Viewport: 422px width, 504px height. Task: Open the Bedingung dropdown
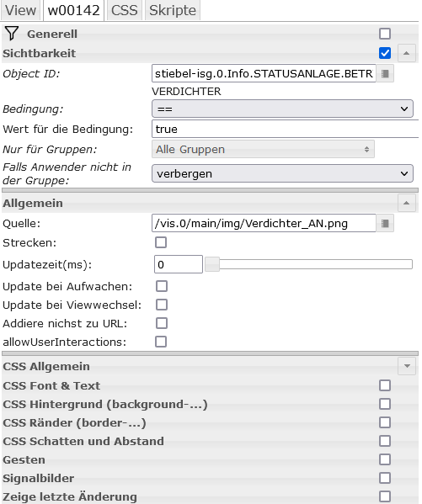click(x=282, y=109)
